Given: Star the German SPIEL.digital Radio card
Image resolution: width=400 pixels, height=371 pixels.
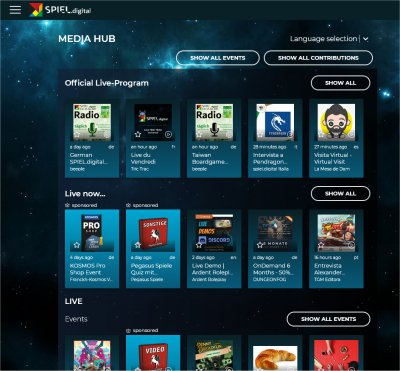Looking at the screenshot, I should 77,134.
